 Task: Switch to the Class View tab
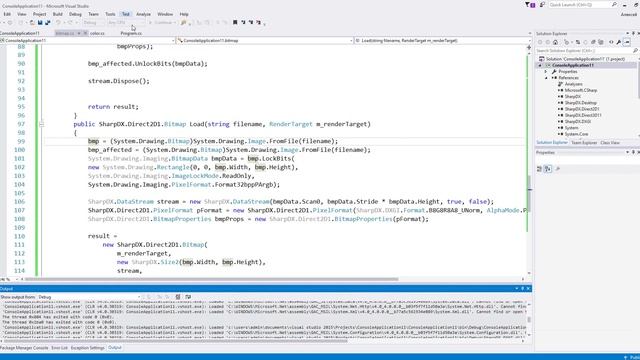click(610, 143)
